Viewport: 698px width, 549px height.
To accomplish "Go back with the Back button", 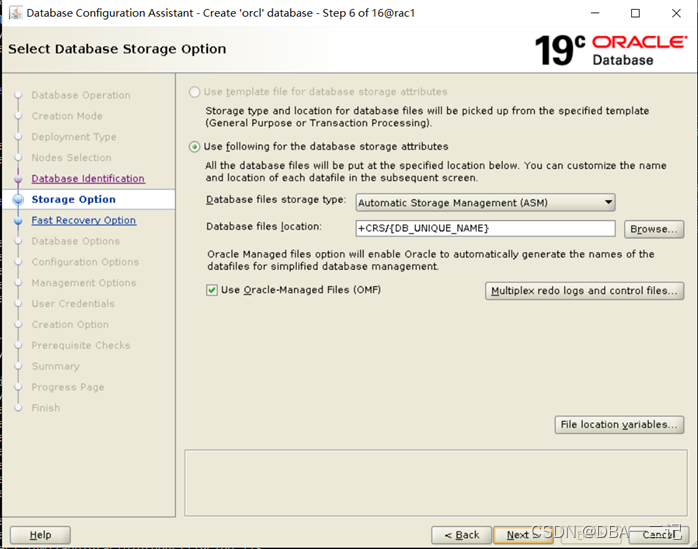I will [x=462, y=535].
